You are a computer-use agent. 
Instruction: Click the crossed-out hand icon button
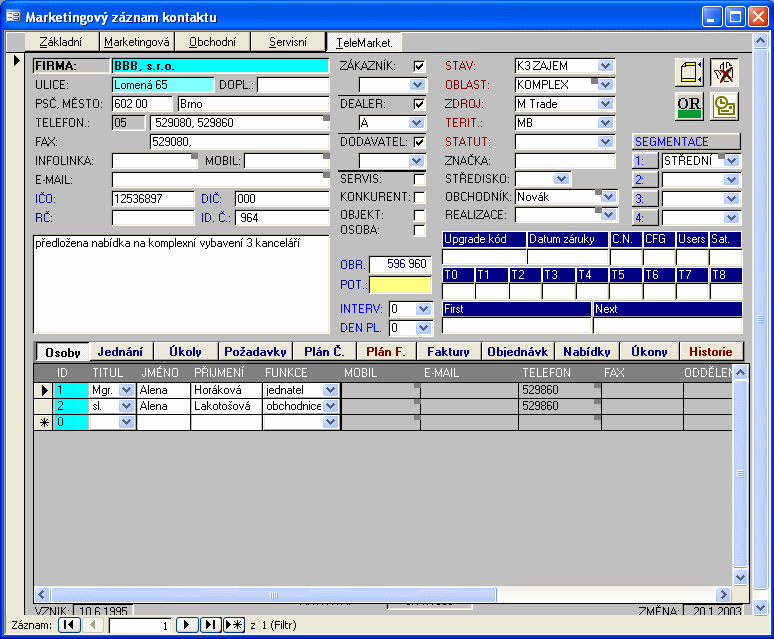click(x=724, y=72)
